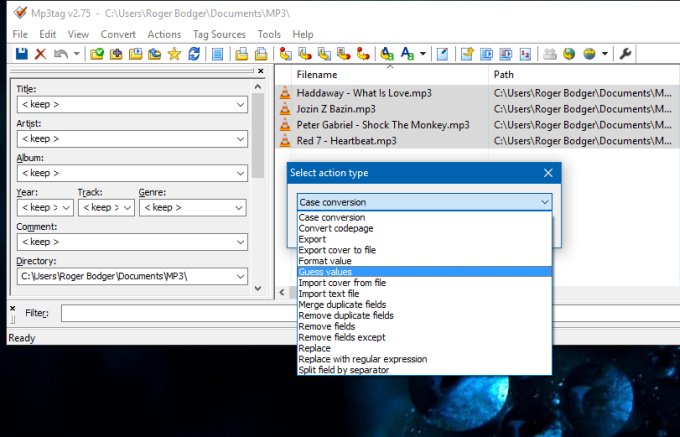Click the Undo arrow icon in toolbar
The height and width of the screenshot is (437, 680).
[61, 54]
